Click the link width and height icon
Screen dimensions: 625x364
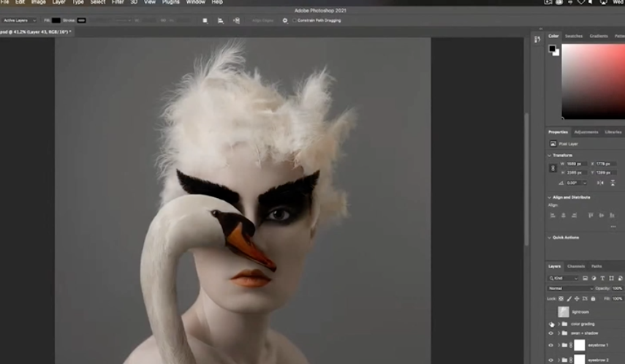click(x=553, y=168)
